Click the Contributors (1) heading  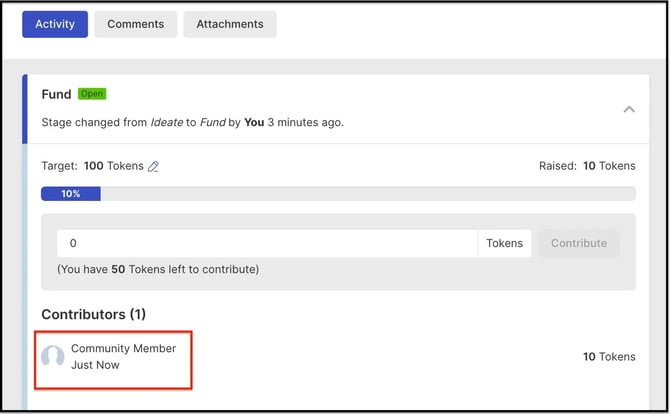[x=94, y=314]
